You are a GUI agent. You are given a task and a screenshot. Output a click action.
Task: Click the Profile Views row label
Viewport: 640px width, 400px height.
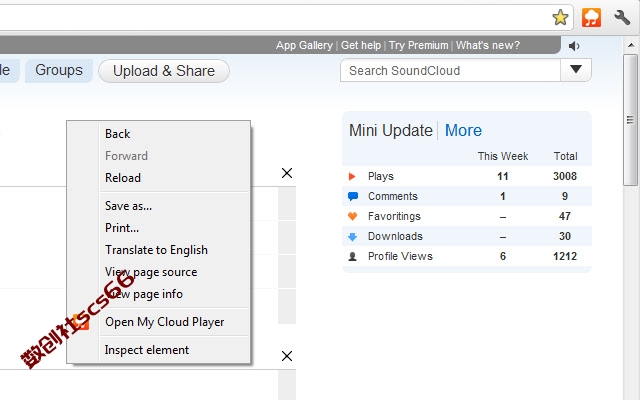point(400,256)
